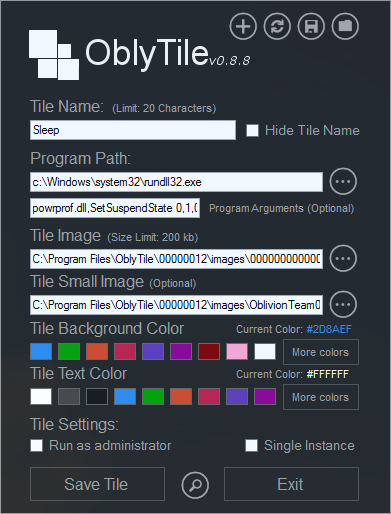Open the folder circle icon at top

345,26
